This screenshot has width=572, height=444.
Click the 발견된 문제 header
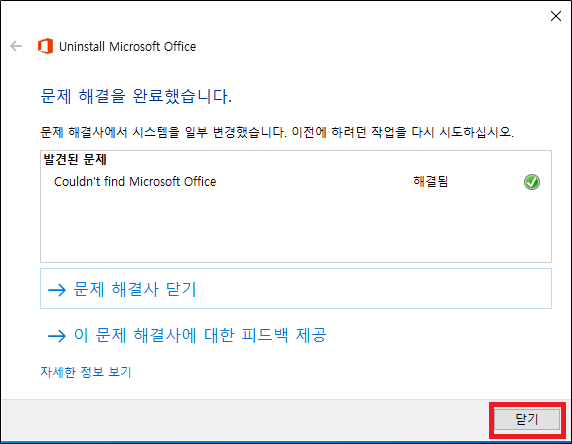(x=75, y=159)
